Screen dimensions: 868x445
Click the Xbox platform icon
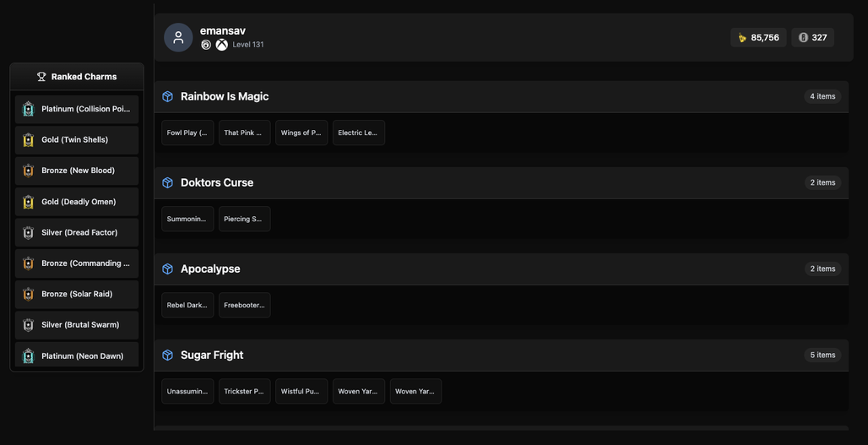[x=221, y=45]
